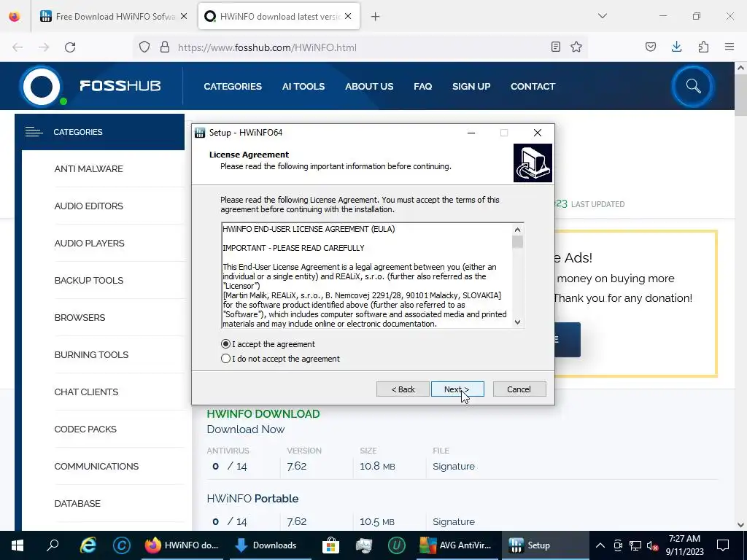This screenshot has height=560, width=747.
Task: Open CATEGORIES in FossHub navbar
Action: [x=233, y=87]
